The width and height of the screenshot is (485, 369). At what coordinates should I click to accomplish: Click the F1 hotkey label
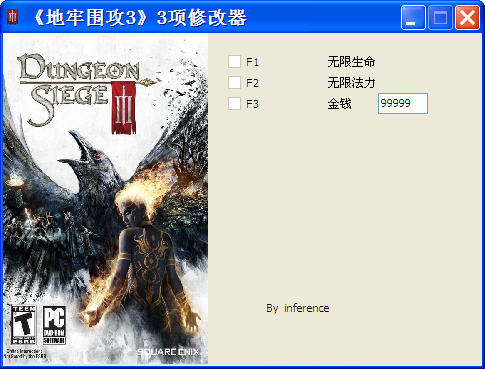click(x=252, y=62)
